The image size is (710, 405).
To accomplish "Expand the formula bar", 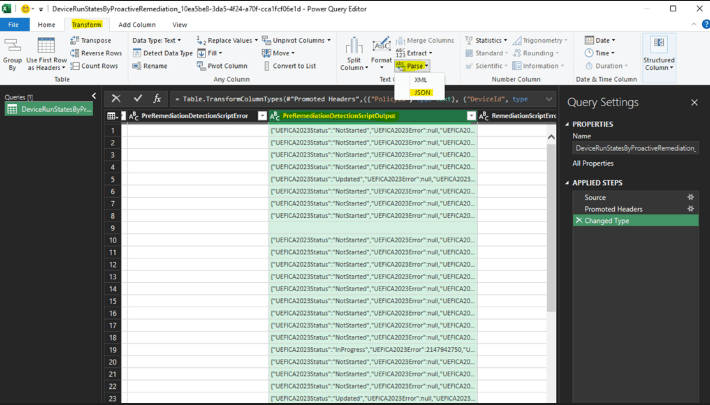I will tap(549, 99).
